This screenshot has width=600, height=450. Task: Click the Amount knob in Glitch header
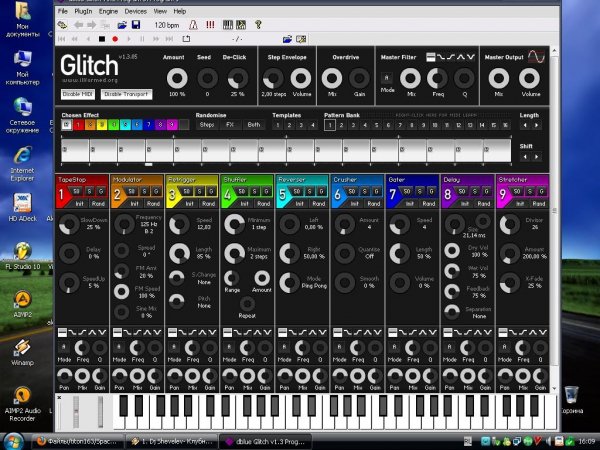pos(177,78)
